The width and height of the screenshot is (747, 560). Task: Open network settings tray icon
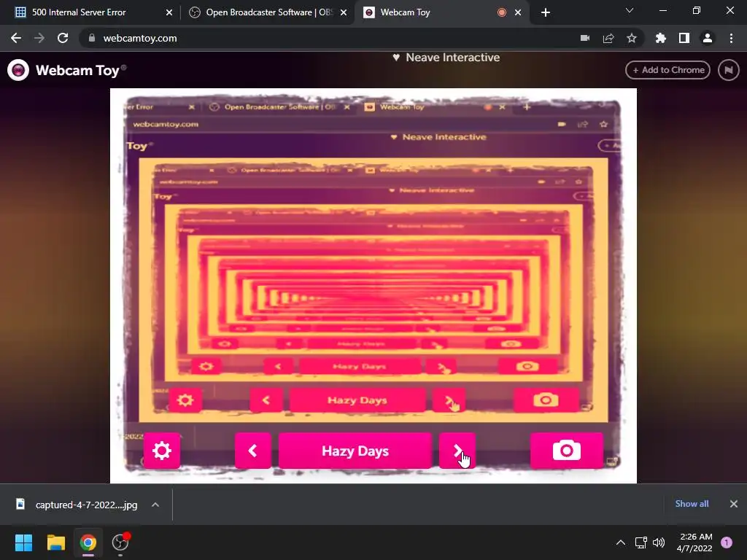(640, 542)
